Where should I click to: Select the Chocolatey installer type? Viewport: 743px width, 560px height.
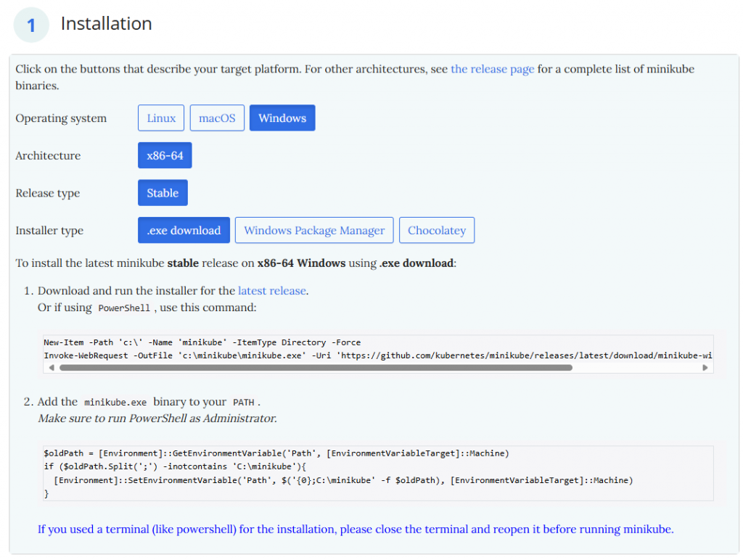436,230
